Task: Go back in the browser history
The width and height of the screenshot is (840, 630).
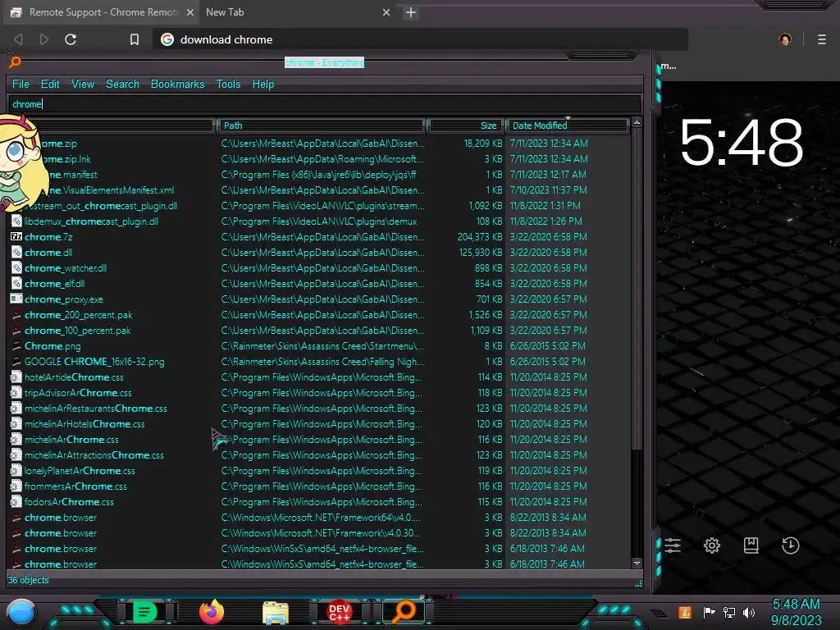Action: click(18, 39)
